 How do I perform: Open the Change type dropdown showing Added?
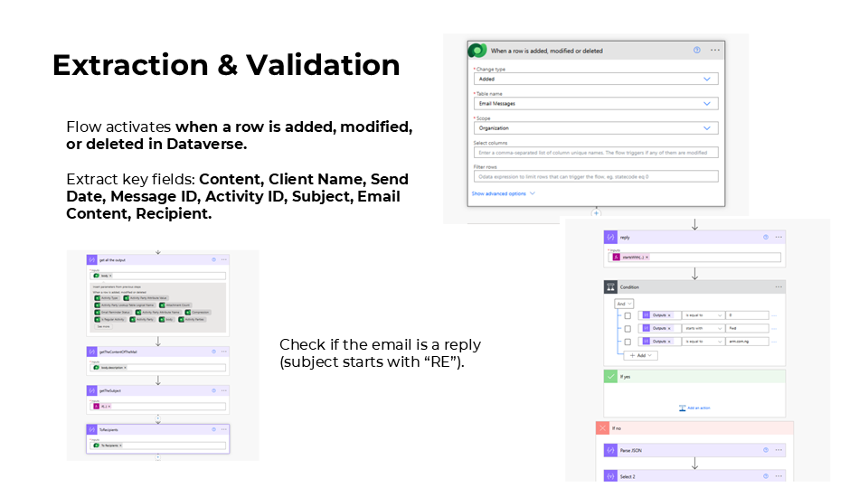tap(596, 80)
